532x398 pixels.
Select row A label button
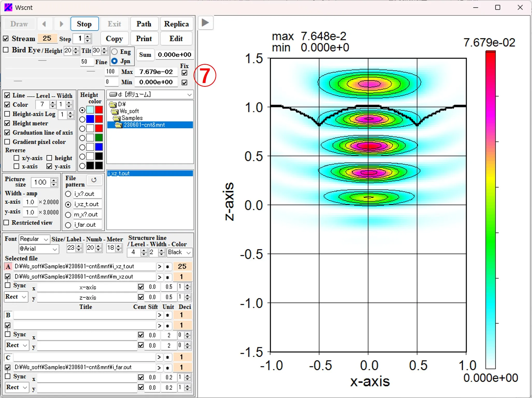point(8,266)
